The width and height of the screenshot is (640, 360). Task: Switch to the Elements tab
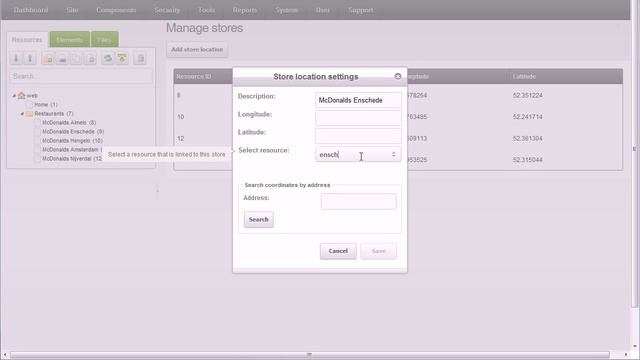(x=69, y=40)
